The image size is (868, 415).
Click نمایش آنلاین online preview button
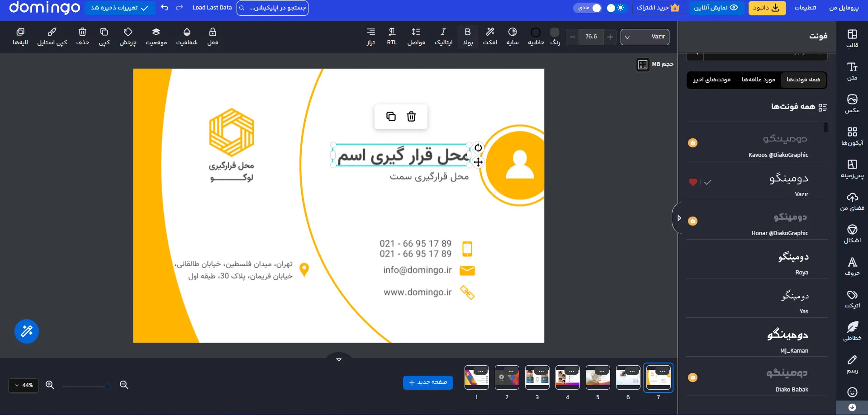click(716, 8)
